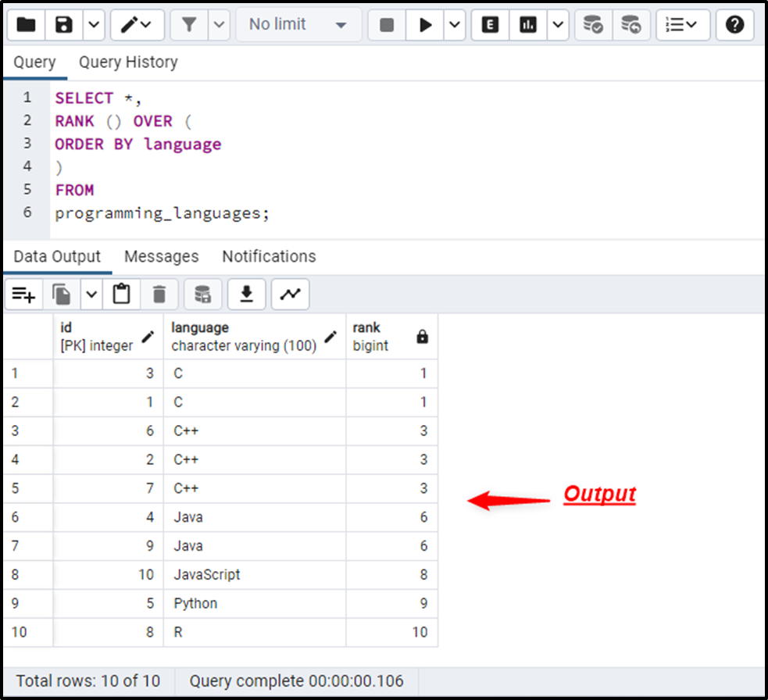Add a new row in Data Output

(23, 295)
